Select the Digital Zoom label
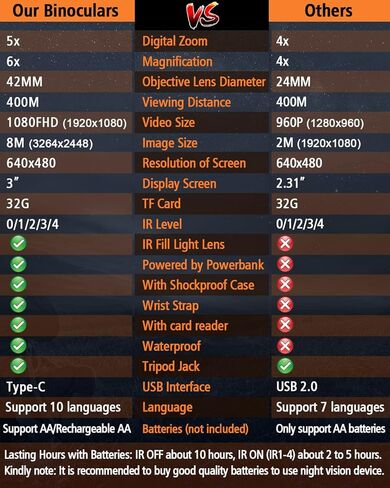 pos(175,41)
